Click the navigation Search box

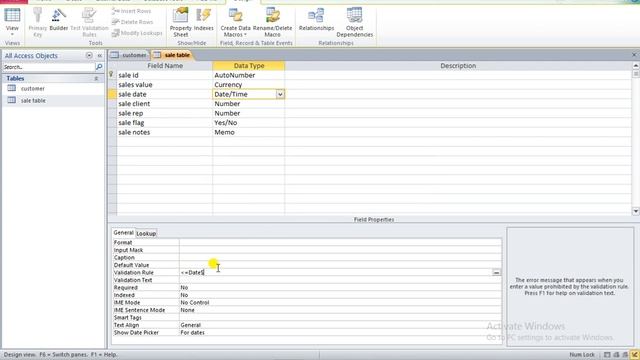[49, 67]
